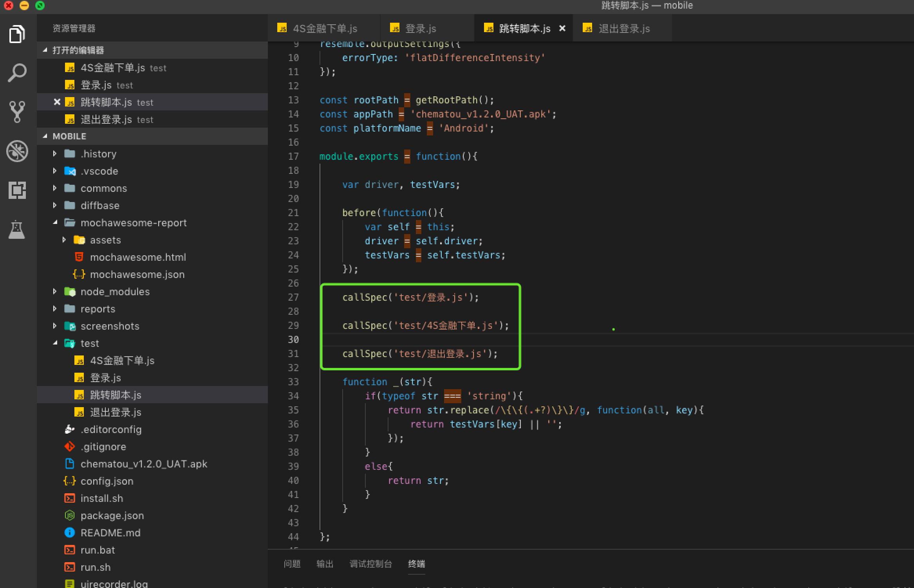Viewport: 914px width, 588px height.
Task: Click line number 27 in gutter
Action: point(293,298)
